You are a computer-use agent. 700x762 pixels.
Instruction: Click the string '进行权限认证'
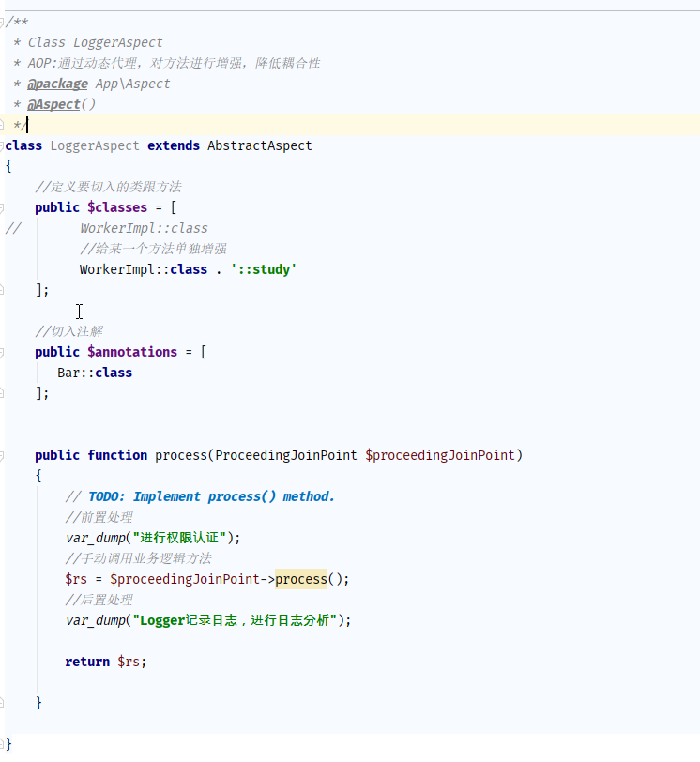(180, 538)
